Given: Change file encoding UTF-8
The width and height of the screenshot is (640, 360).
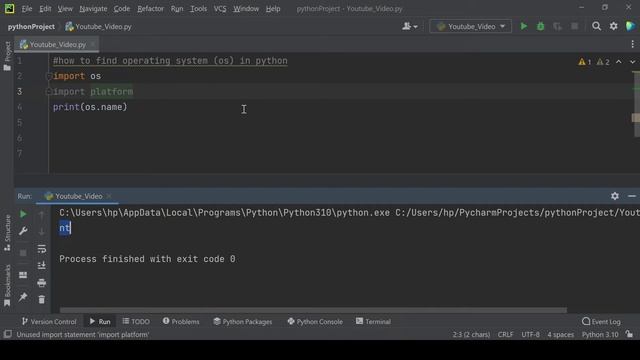Looking at the screenshot, I should pos(530,335).
